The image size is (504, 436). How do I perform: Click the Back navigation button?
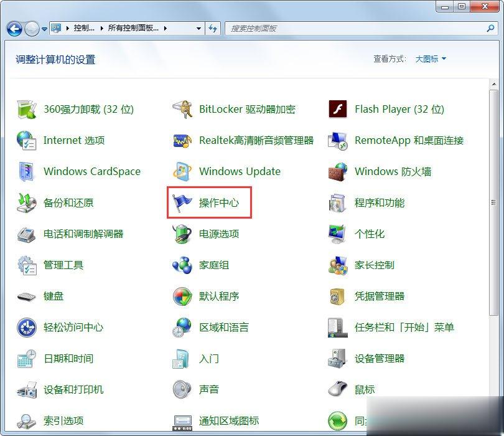click(x=14, y=29)
